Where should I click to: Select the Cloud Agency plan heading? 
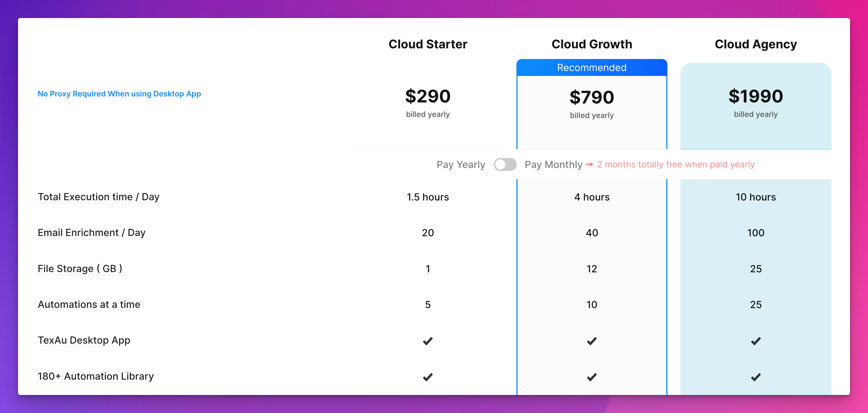[x=756, y=44]
